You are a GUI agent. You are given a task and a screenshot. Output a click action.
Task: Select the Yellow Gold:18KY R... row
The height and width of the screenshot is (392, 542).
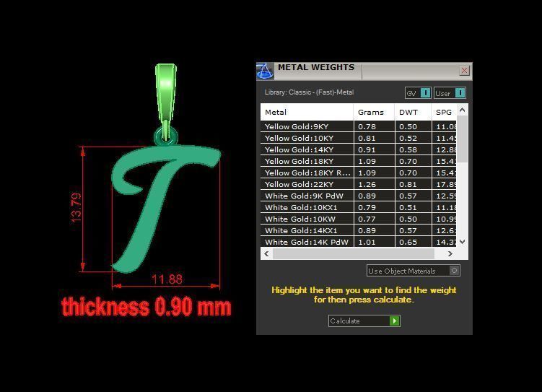tap(359, 173)
